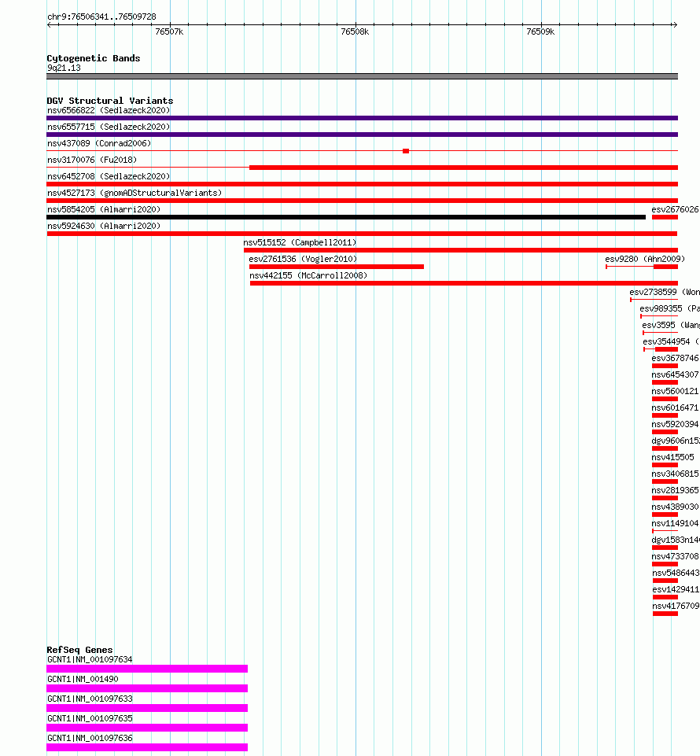
Task: Click the 76507k ruler tick label
Action: click(x=169, y=31)
